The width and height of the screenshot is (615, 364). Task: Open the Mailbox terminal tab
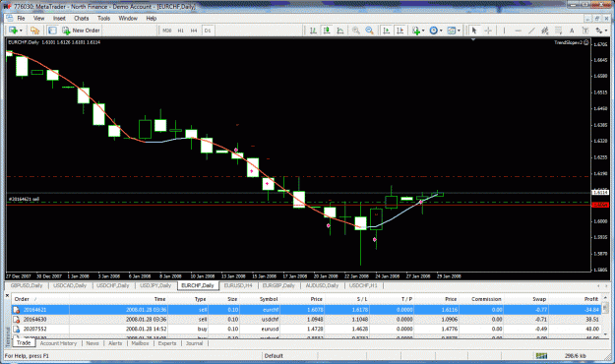click(140, 343)
